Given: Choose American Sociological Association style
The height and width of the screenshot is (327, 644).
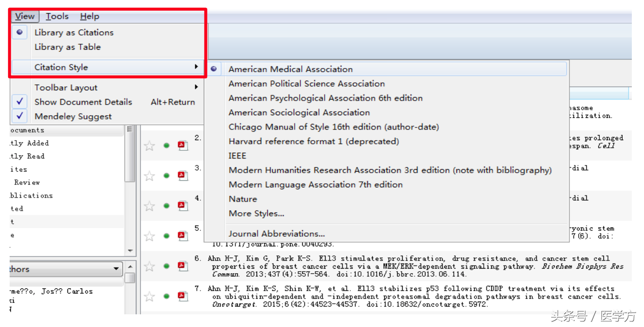Looking at the screenshot, I should (299, 112).
